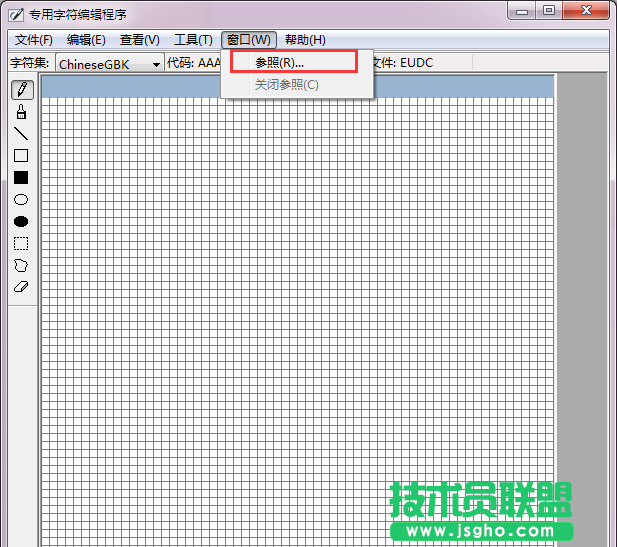Click the 关闭参照(C) menu entry
This screenshot has height=547, width=617.
tap(297, 85)
